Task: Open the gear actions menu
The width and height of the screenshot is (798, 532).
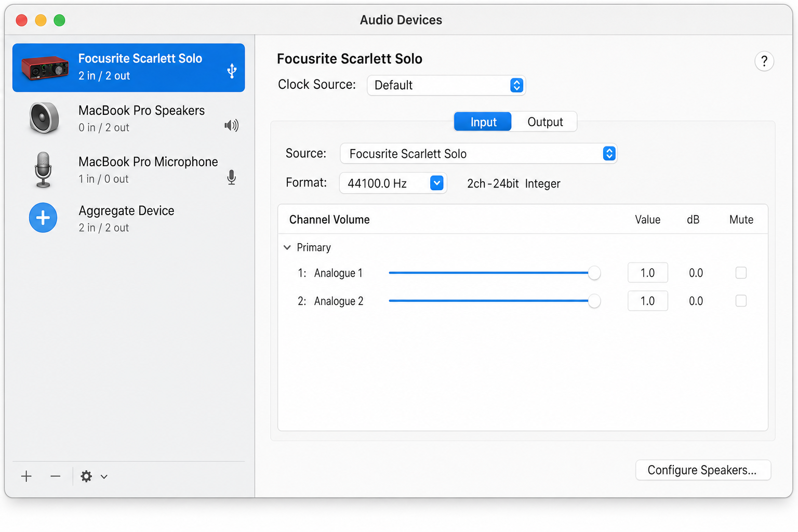Action: [x=87, y=476]
